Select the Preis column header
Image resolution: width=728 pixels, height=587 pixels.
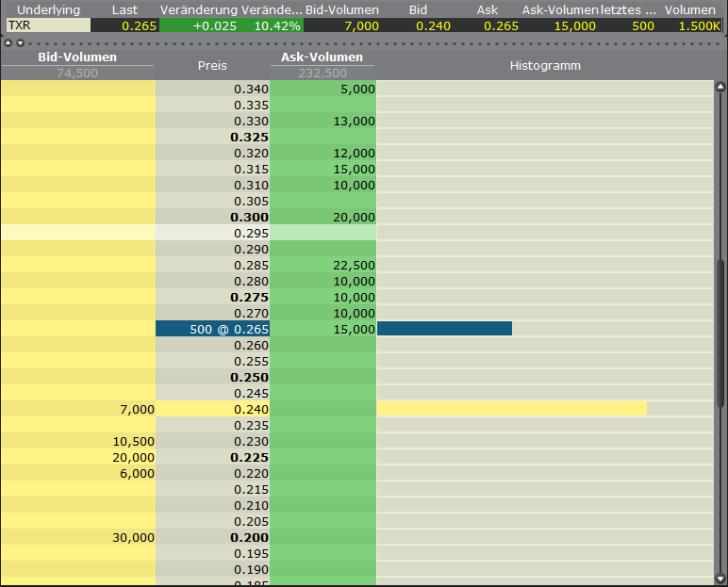212,66
